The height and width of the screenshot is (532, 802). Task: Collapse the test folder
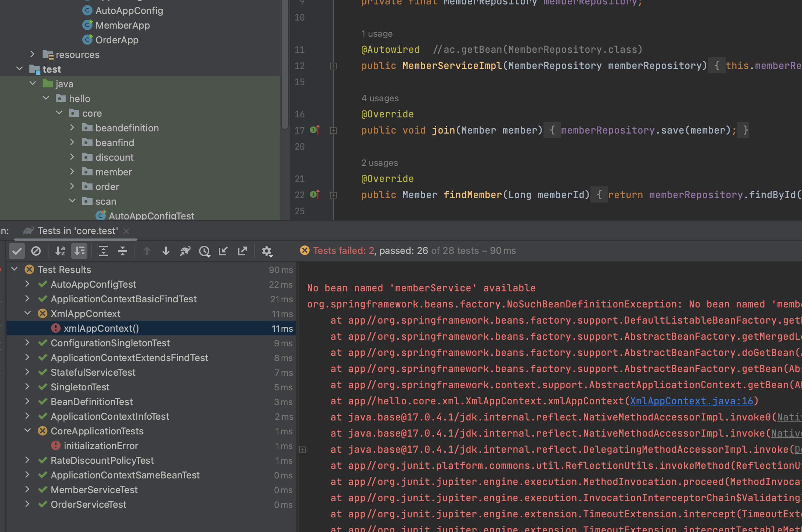tap(19, 69)
